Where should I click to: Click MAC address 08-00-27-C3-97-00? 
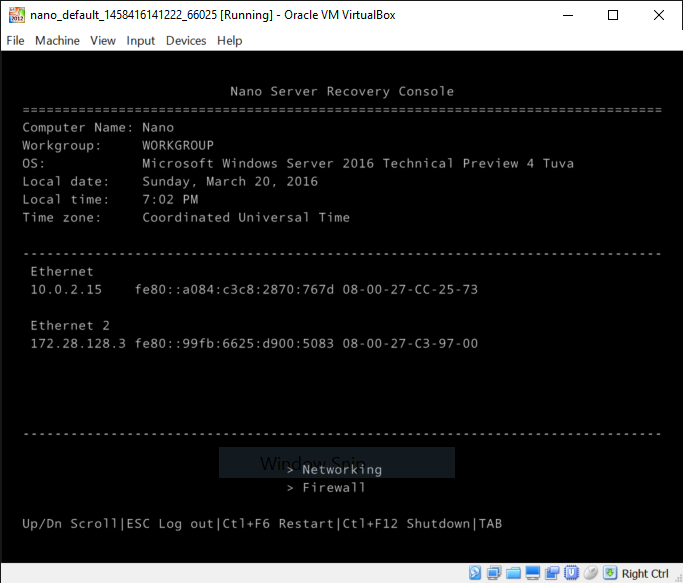tap(410, 343)
